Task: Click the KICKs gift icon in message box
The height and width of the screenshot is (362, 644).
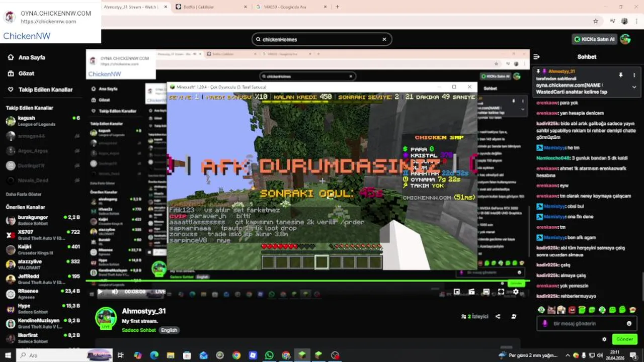Action: pyautogui.click(x=544, y=323)
